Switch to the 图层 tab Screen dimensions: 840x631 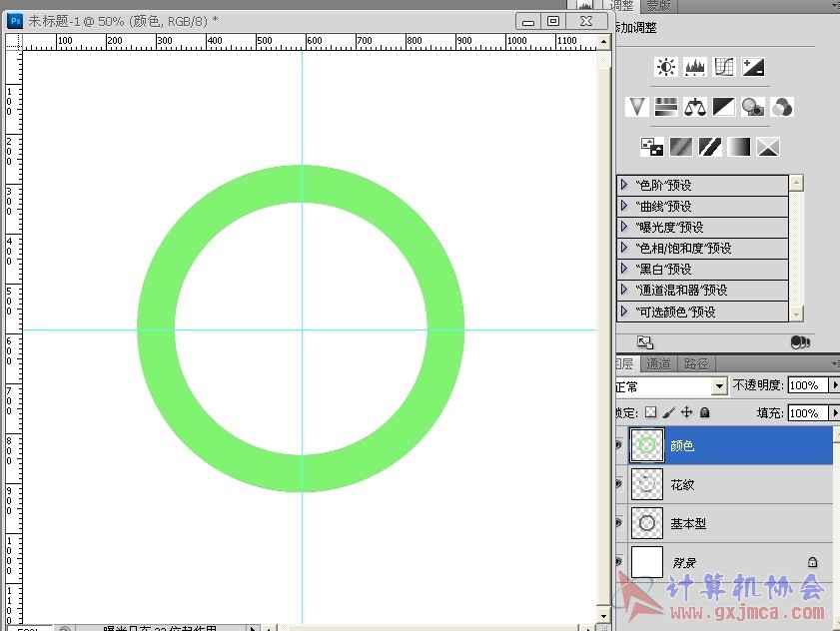625,364
